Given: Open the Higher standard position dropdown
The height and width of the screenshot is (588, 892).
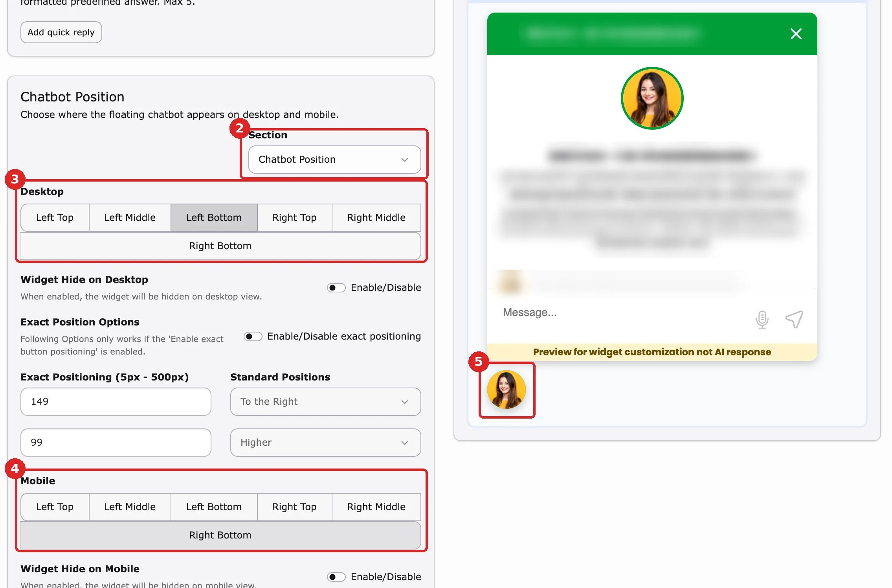Looking at the screenshot, I should (x=325, y=443).
